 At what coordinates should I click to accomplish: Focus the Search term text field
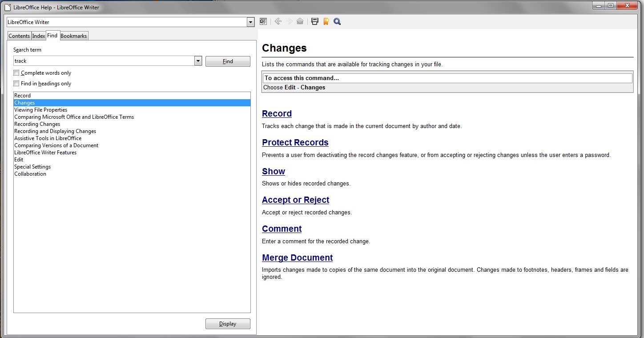[104, 61]
